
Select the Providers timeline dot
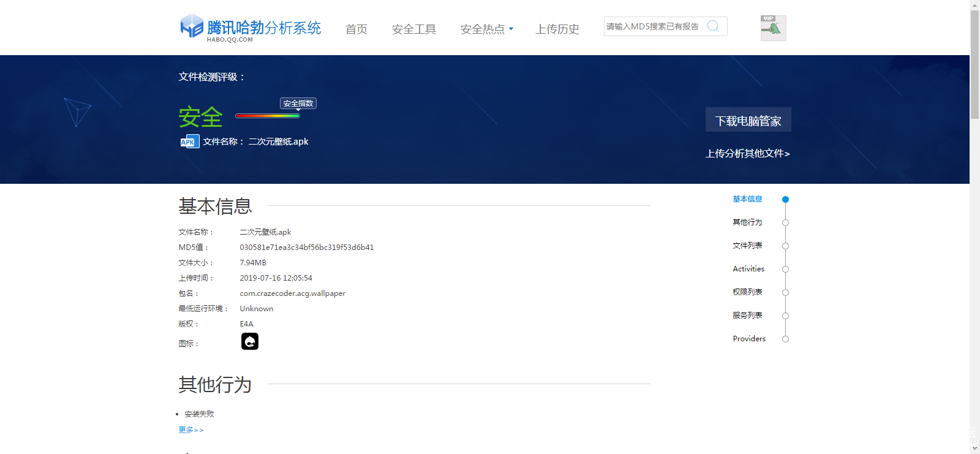pyautogui.click(x=785, y=339)
